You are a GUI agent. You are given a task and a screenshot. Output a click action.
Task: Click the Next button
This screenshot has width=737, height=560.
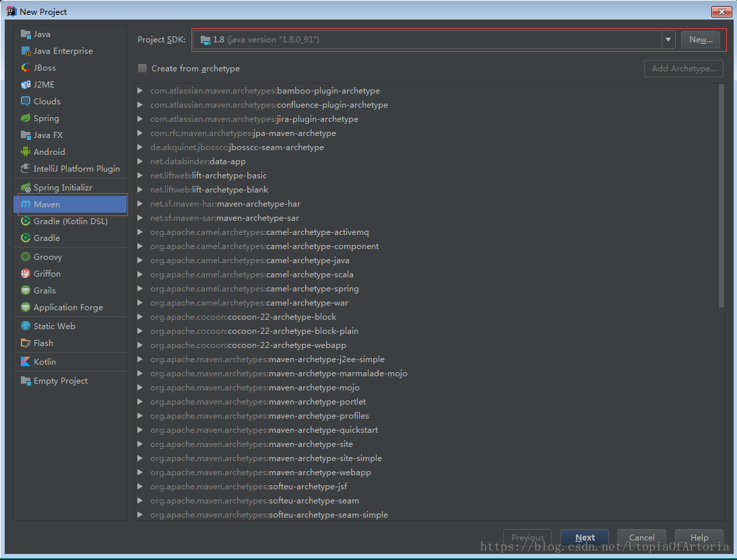(585, 537)
